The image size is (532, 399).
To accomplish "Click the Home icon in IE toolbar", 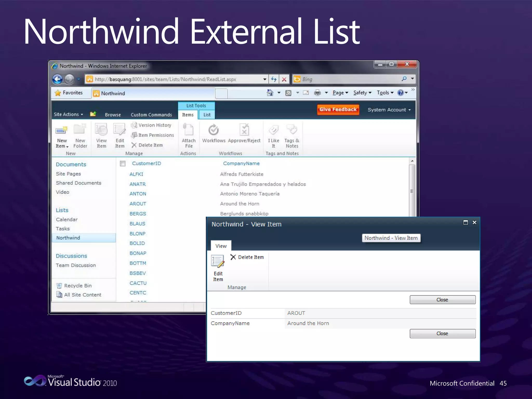I will coord(270,93).
